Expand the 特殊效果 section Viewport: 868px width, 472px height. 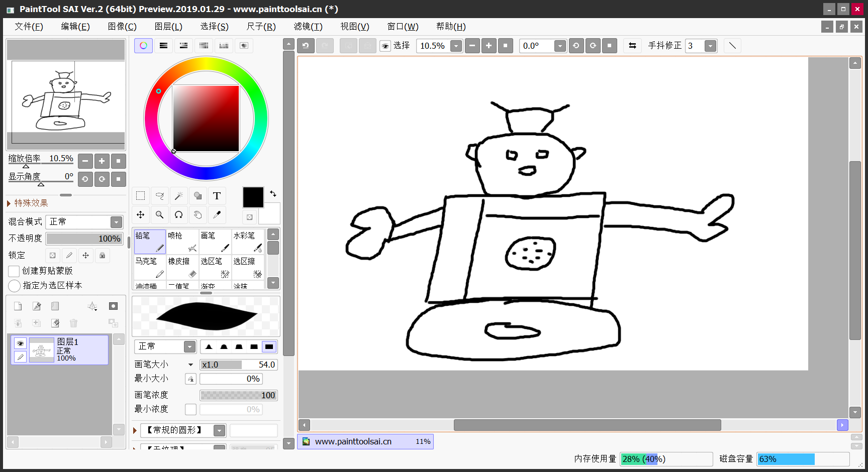coord(9,203)
